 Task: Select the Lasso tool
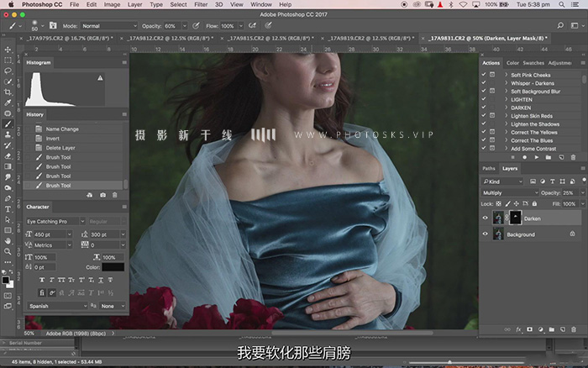coord(8,71)
